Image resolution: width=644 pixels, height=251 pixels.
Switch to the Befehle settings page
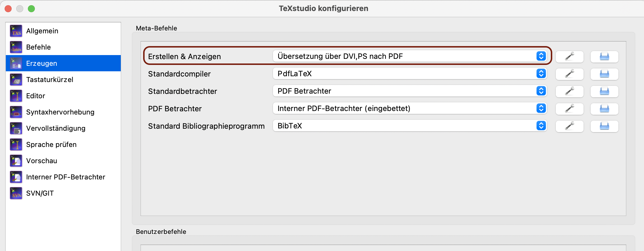tap(38, 47)
